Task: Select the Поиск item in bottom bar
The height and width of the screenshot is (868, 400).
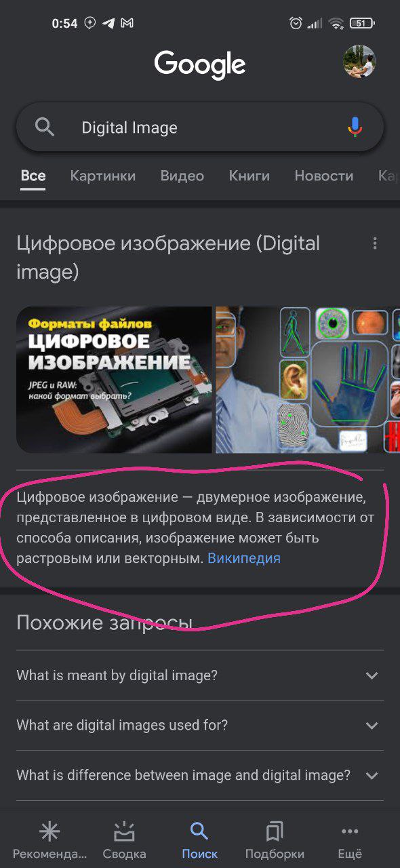Action: (x=200, y=840)
